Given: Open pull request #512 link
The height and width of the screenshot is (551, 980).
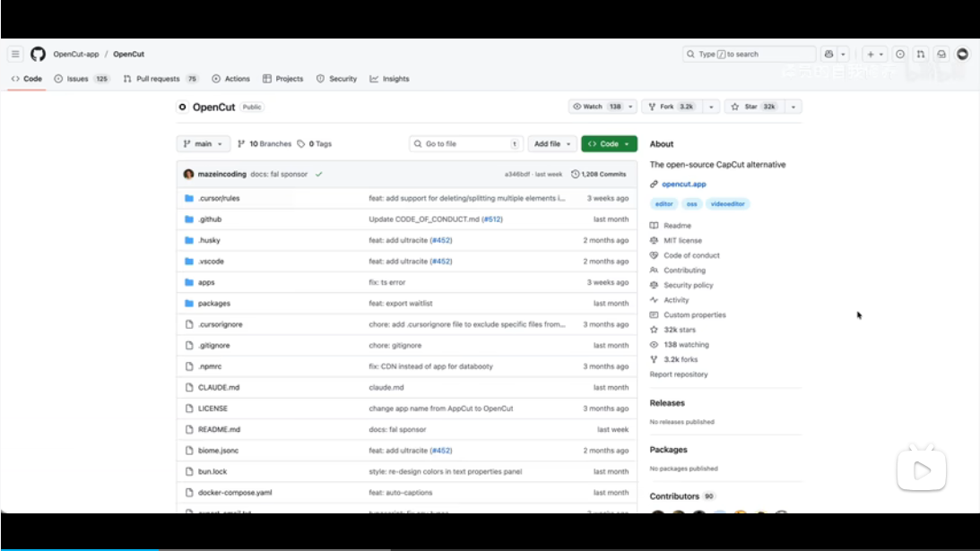Looking at the screenshot, I should (x=492, y=220).
